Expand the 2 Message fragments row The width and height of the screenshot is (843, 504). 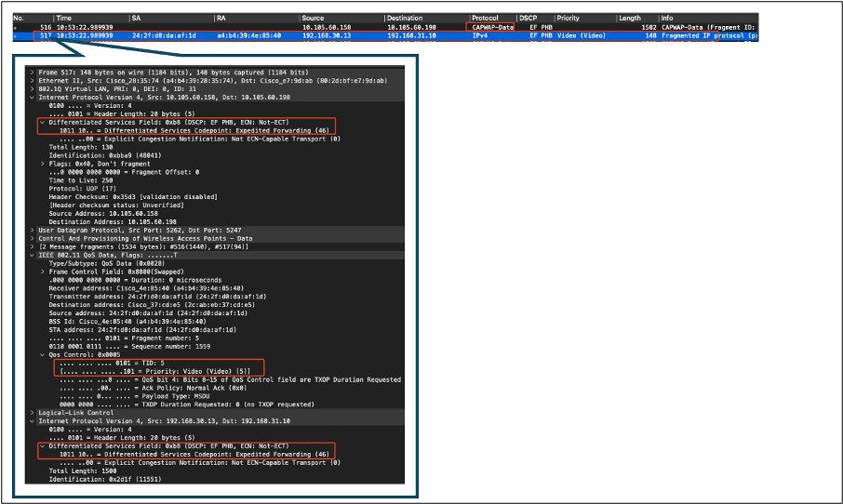pos(33,246)
